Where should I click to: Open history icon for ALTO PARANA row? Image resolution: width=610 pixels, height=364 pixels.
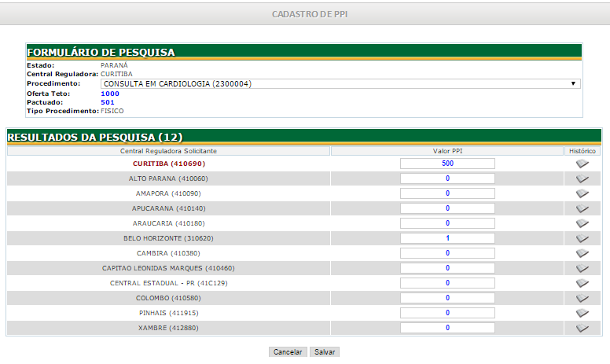point(582,178)
